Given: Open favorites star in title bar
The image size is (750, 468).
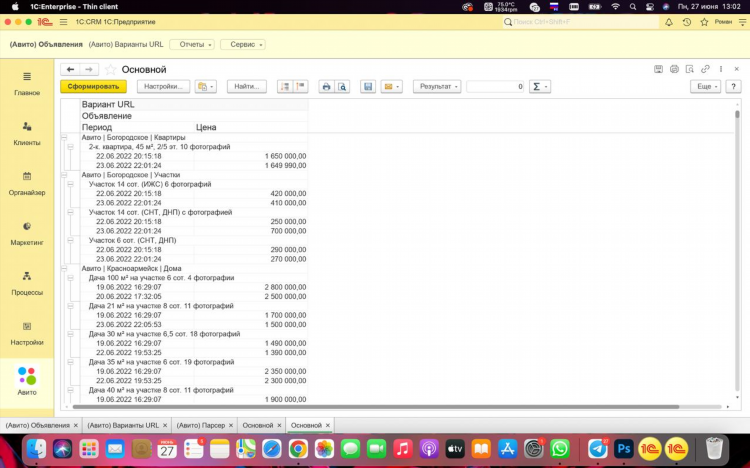Looking at the screenshot, I should coord(704,22).
